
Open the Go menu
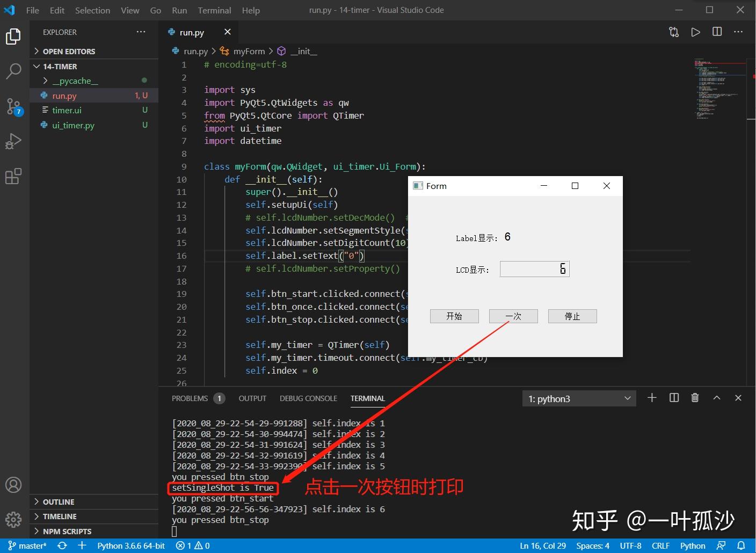click(156, 10)
